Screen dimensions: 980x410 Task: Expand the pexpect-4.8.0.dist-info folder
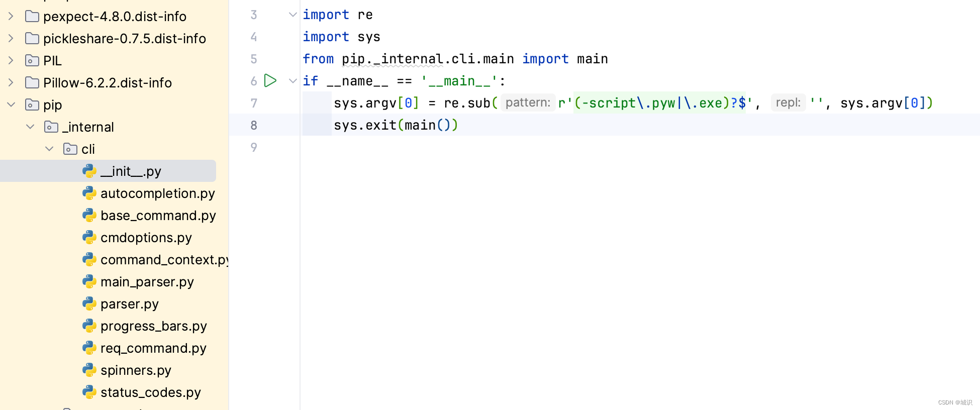click(11, 17)
